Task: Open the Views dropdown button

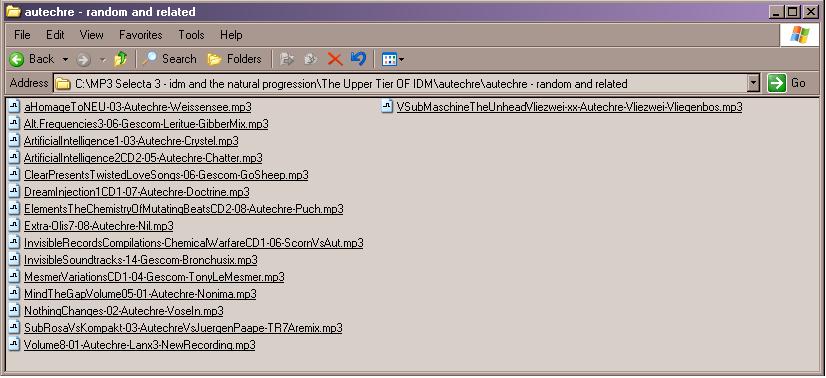Action: pyautogui.click(x=393, y=59)
